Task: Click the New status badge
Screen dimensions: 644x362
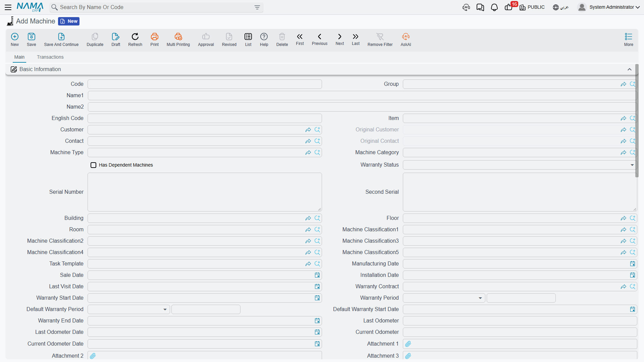Action: click(69, 21)
